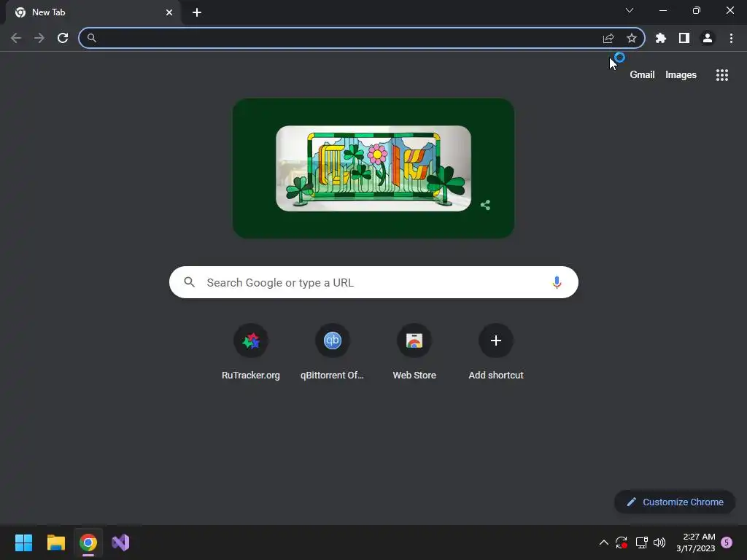Open Gmail link

(642, 75)
